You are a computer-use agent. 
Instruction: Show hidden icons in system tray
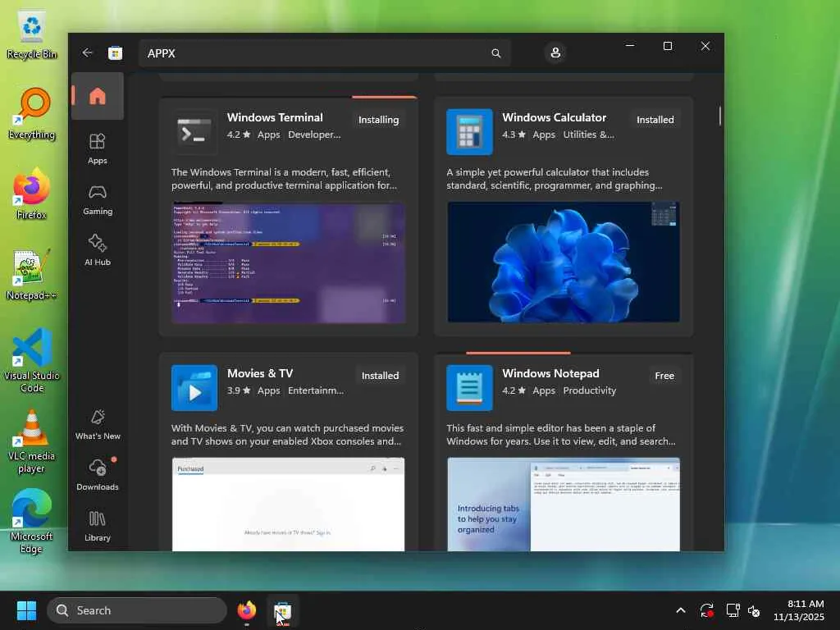point(680,610)
